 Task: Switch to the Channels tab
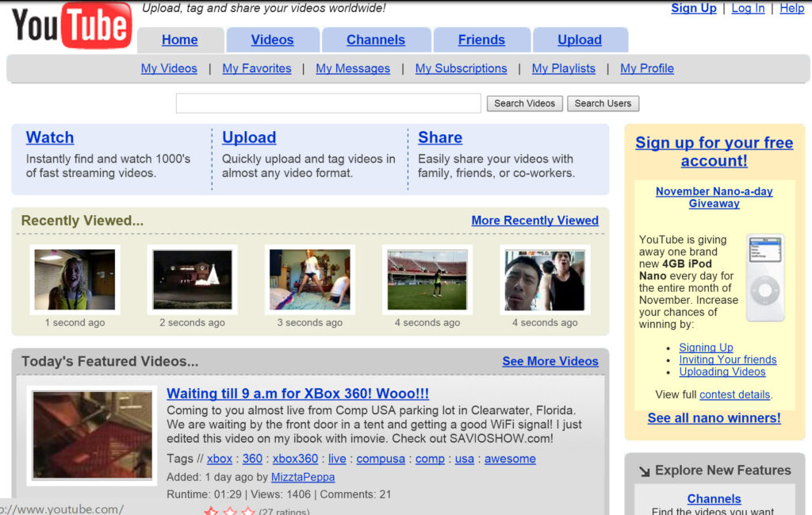[x=376, y=40]
